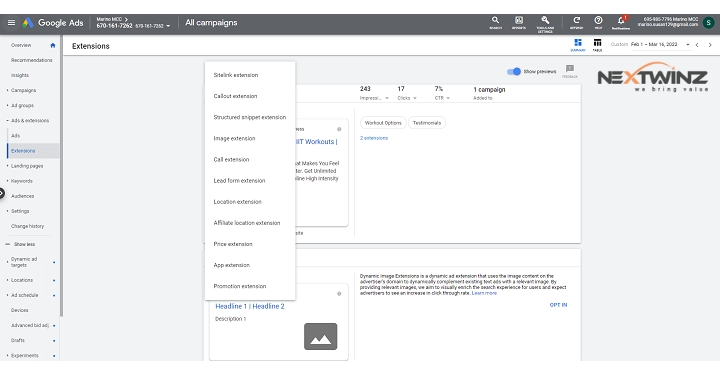Viewport: 720px width, 375px height.
Task: Go to previous date range arrow
Action: tap(697, 45)
